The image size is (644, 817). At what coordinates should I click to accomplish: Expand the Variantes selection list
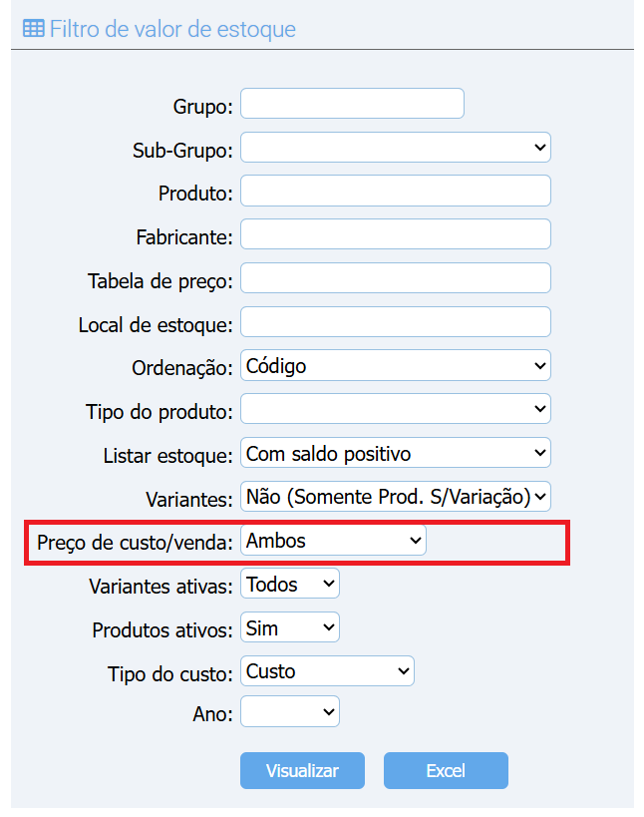(395, 496)
